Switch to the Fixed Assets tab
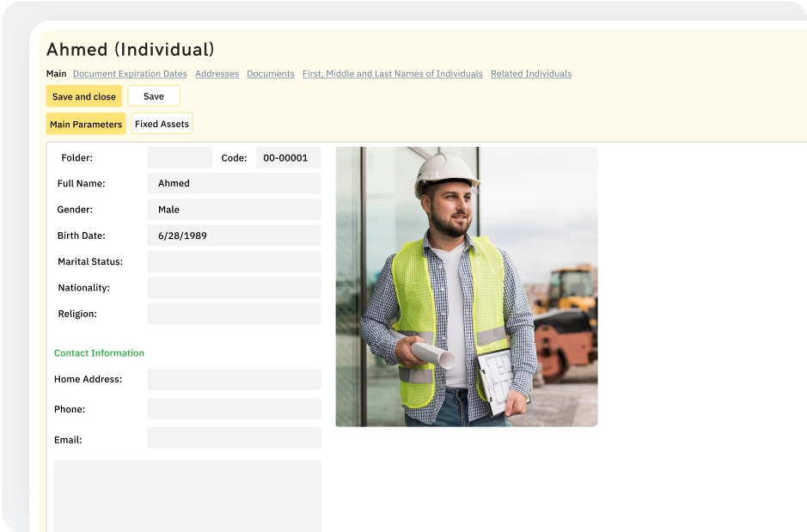 (162, 124)
